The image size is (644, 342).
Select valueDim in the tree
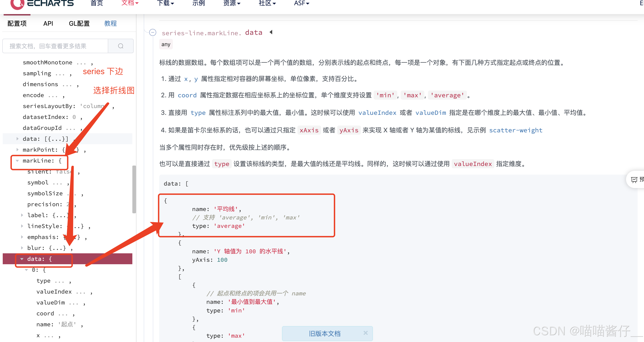tap(50, 303)
